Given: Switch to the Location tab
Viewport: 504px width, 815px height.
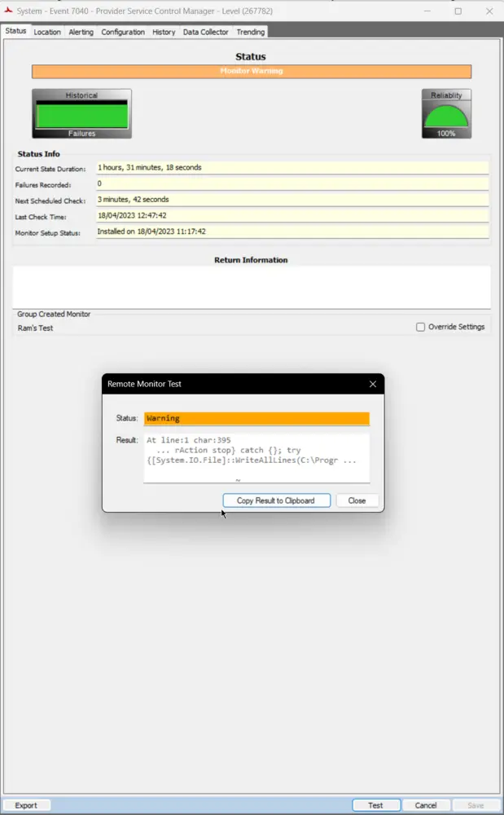Looking at the screenshot, I should pyautogui.click(x=46, y=32).
